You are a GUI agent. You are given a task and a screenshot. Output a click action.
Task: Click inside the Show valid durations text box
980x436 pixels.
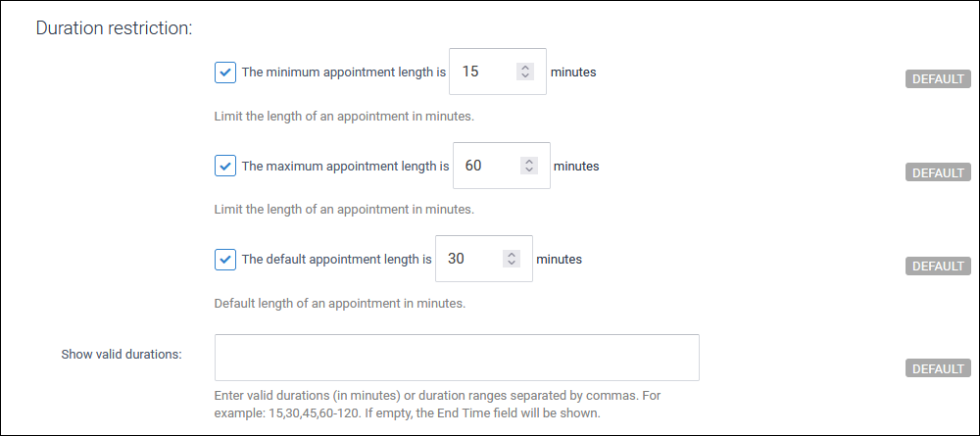click(x=457, y=358)
